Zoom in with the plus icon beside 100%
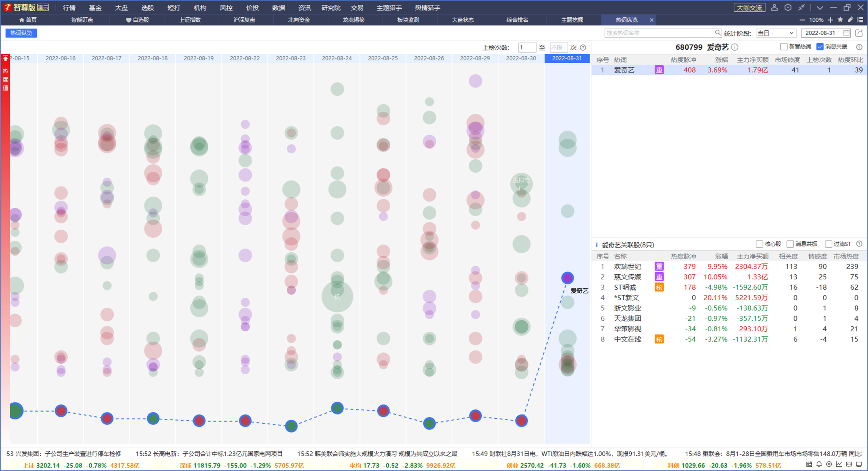Viewport: 868px width, 471px height. coord(830,20)
